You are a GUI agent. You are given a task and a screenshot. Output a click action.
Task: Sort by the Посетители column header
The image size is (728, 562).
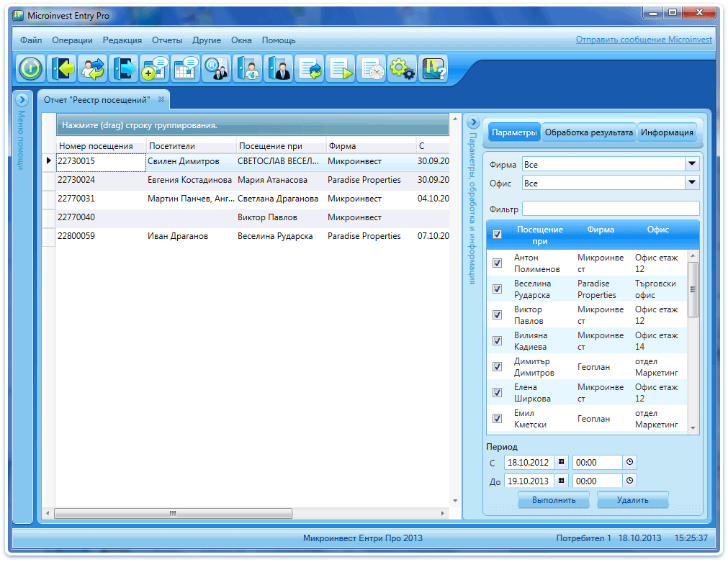coord(191,146)
